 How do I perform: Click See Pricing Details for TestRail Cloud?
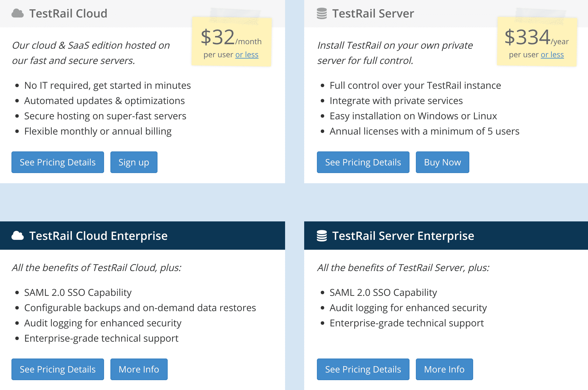(58, 162)
